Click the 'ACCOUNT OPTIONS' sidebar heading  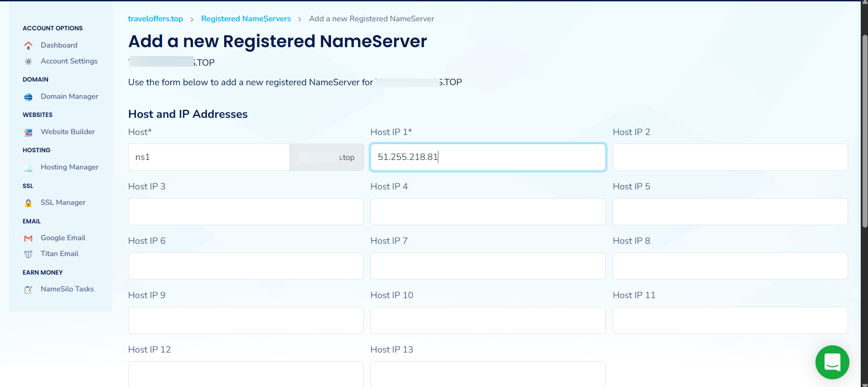point(53,28)
